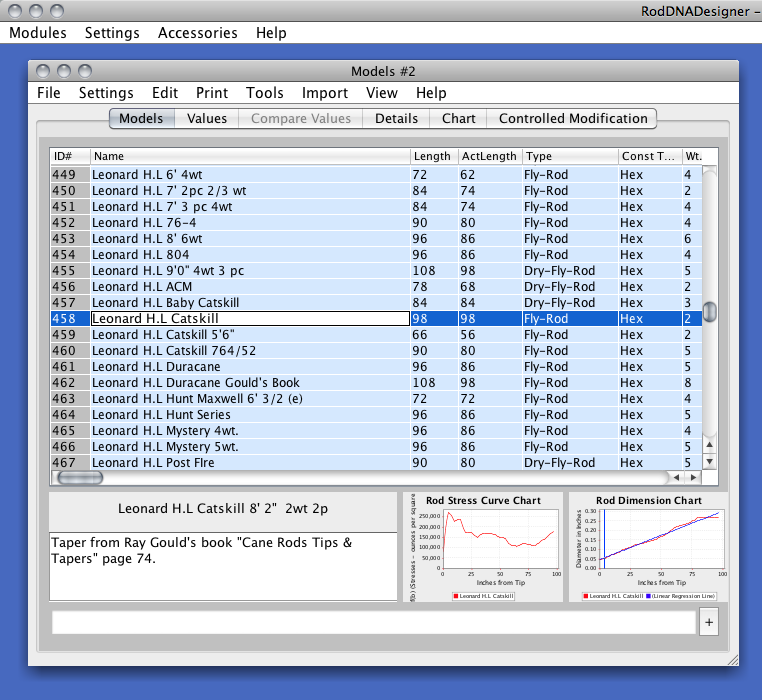The height and width of the screenshot is (700, 762).
Task: Select row Leonard H.L Post FIre
Action: [x=376, y=462]
